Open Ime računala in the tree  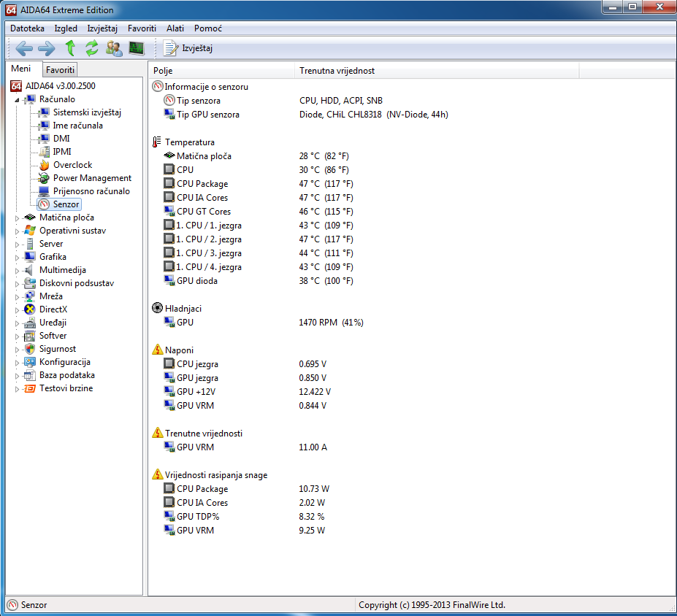pyautogui.click(x=77, y=126)
